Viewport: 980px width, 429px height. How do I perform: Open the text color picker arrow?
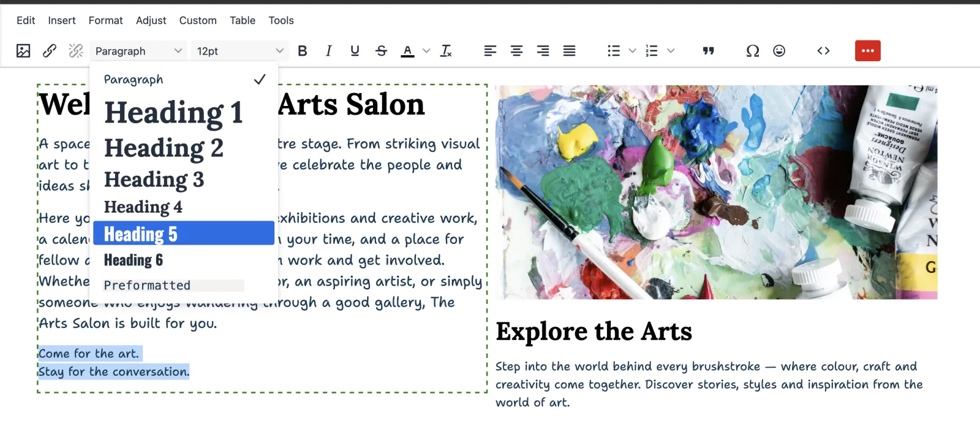[426, 51]
